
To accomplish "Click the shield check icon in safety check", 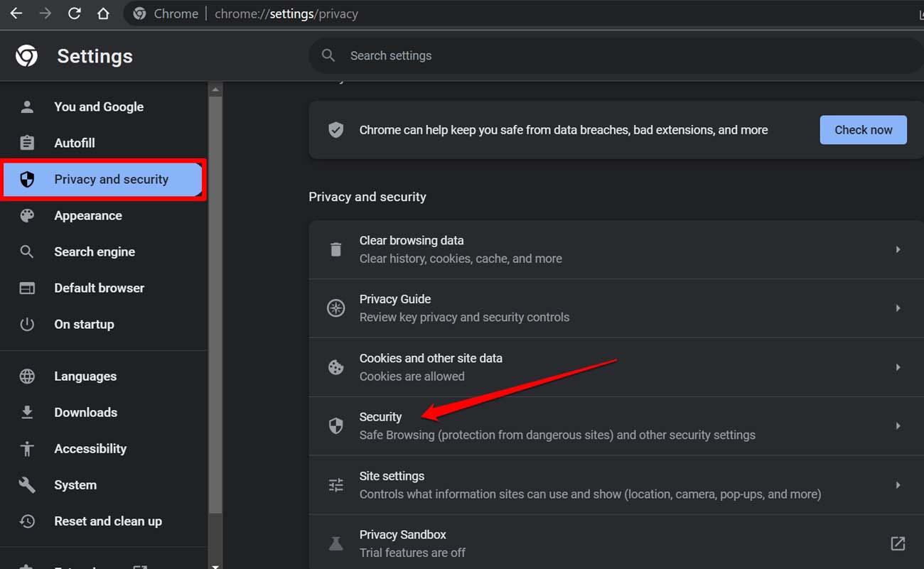I will tap(335, 130).
